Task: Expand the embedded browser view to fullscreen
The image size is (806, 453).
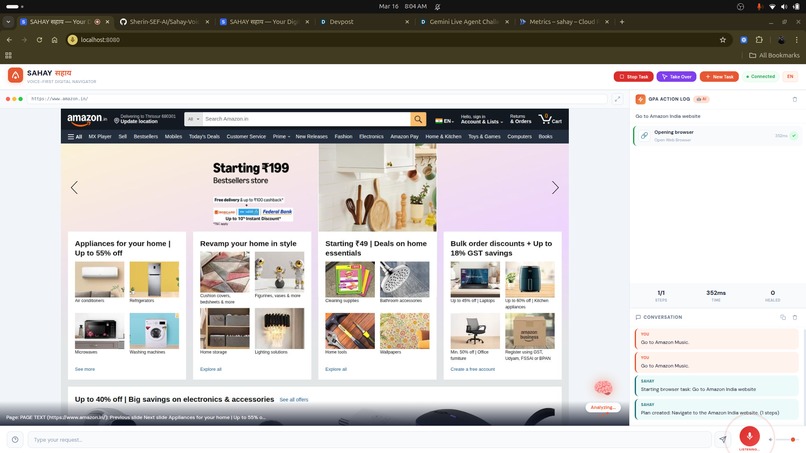Action: [617, 99]
